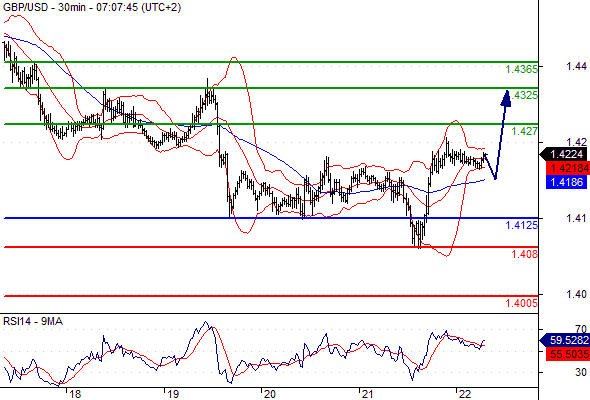Select the red 1.408 support label
This screenshot has height=400, width=590.
[525, 254]
